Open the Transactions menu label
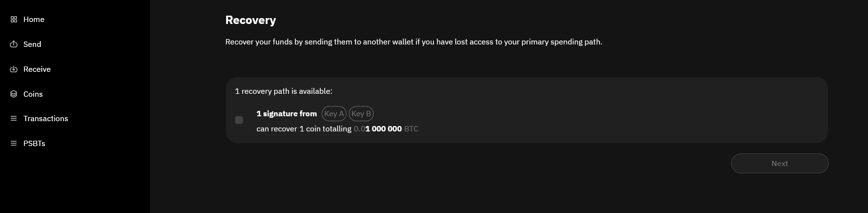This screenshot has width=868, height=213. [46, 119]
